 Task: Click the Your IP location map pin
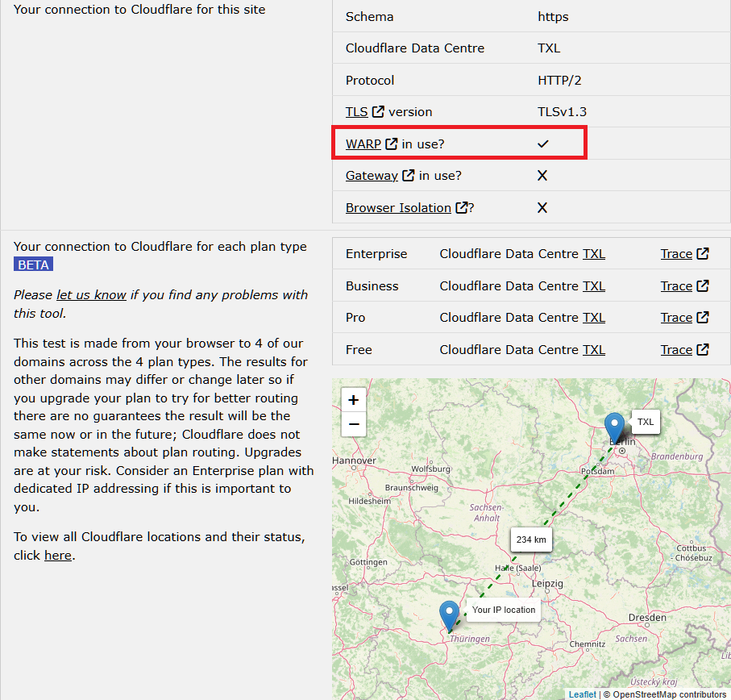[450, 616]
